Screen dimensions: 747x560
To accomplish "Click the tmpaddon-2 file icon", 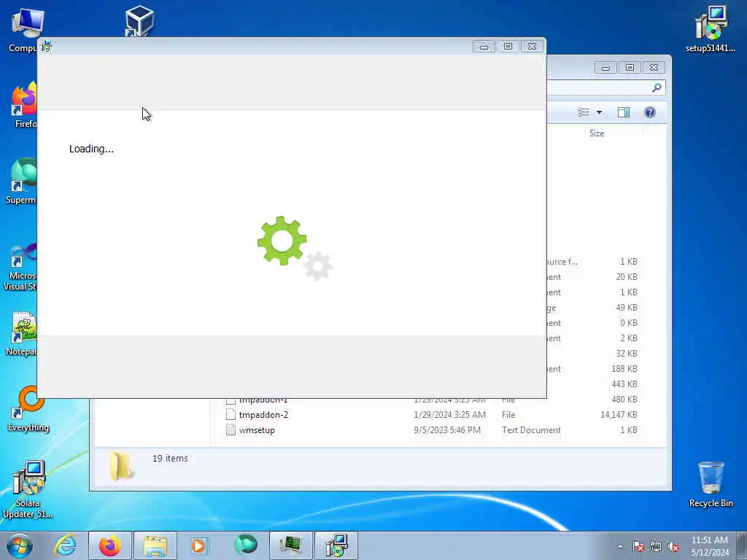I will click(x=231, y=415).
